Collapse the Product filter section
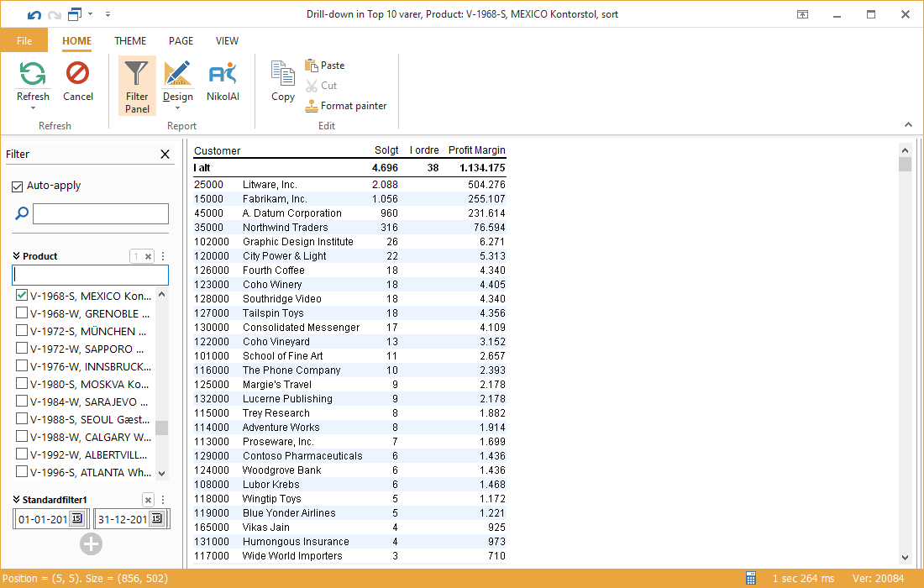Screen dimensions: 924x588 (x=17, y=255)
